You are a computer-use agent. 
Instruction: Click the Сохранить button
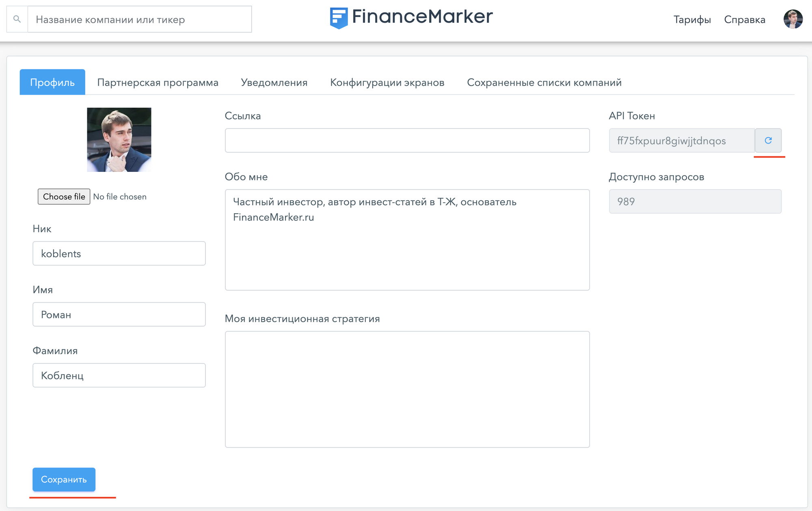(64, 479)
